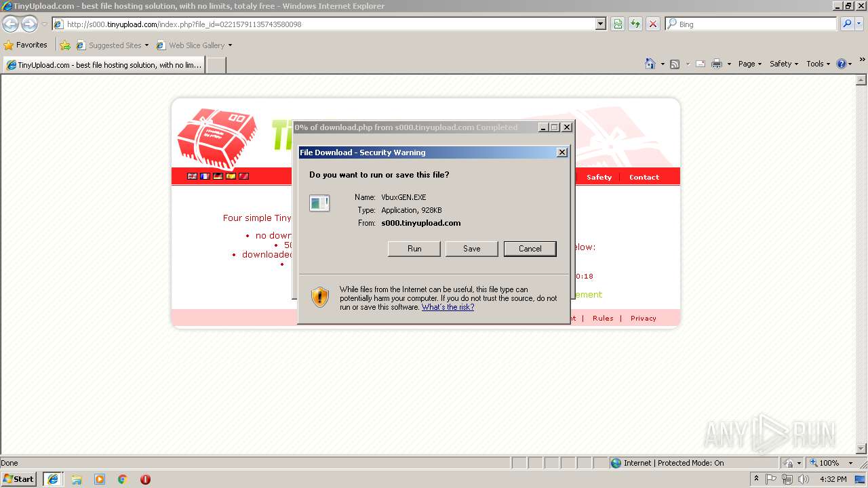Select the English flag on TinyUpload page
This screenshot has width=868, height=488.
pyautogui.click(x=193, y=176)
